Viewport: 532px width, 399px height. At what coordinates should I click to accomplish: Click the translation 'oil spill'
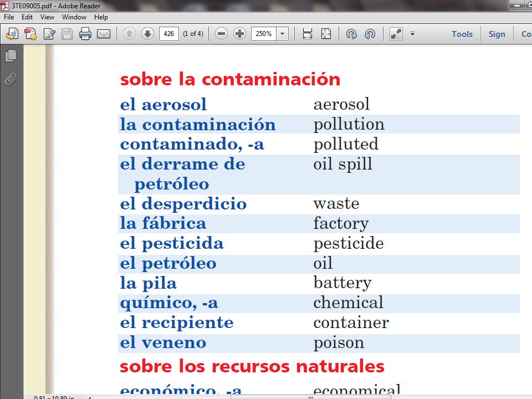[342, 164]
